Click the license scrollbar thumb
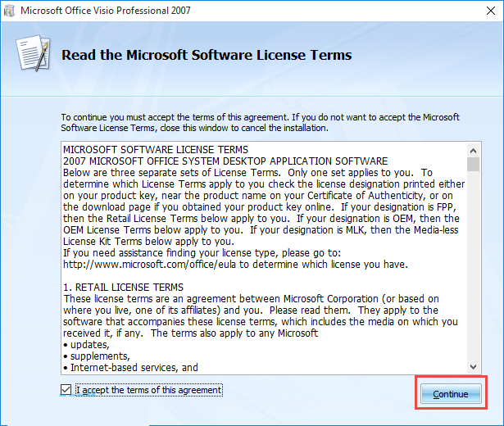Screen dimensions: 504x426 (x=473, y=164)
